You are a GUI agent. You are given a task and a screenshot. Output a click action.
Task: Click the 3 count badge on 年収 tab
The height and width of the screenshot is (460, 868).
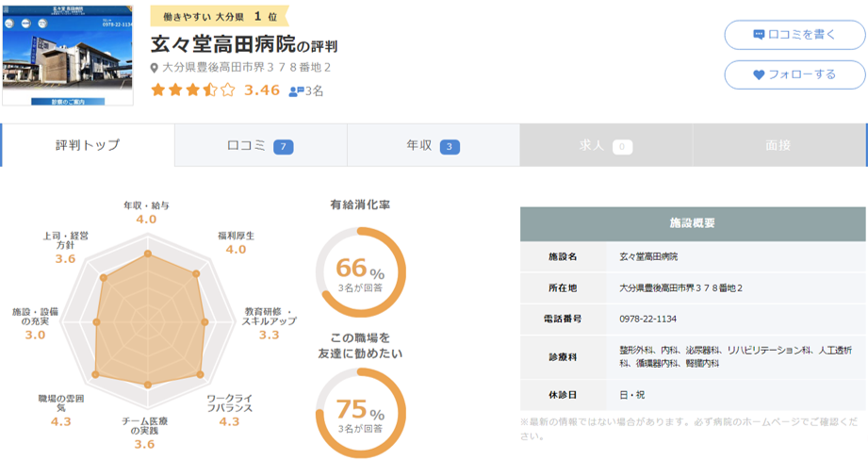(x=450, y=147)
